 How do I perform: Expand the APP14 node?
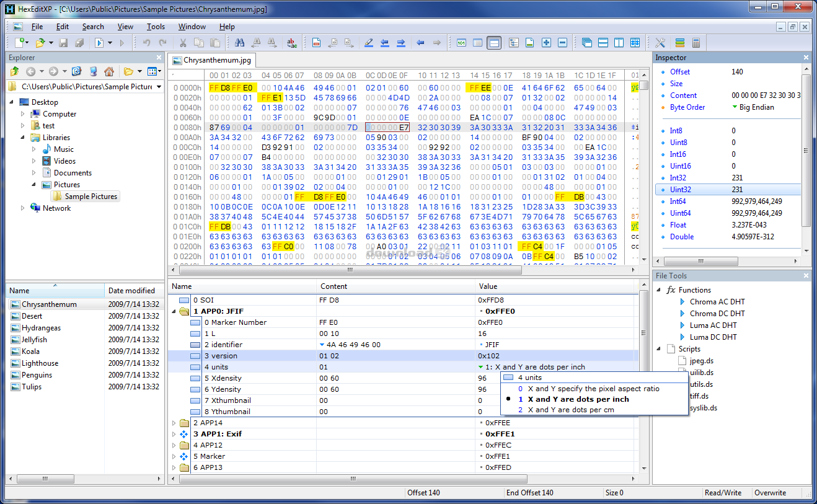pos(174,423)
